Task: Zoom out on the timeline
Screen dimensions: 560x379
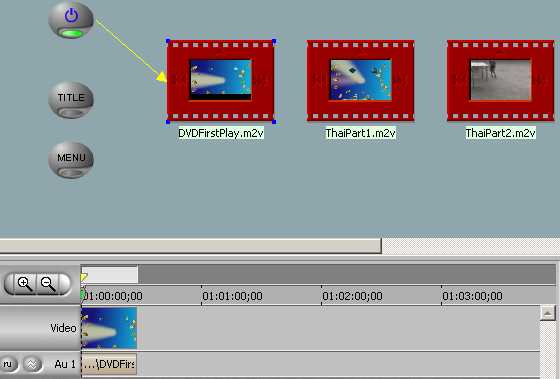Action: 48,284
